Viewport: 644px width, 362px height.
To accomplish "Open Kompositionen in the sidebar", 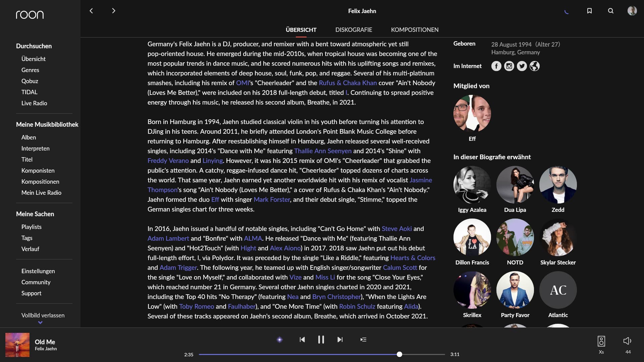I will [40, 182].
